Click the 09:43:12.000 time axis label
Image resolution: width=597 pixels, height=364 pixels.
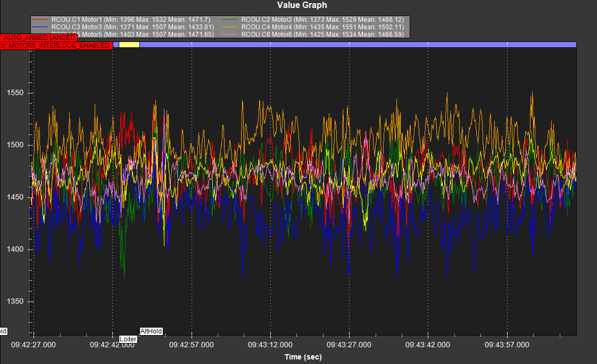[270, 345]
